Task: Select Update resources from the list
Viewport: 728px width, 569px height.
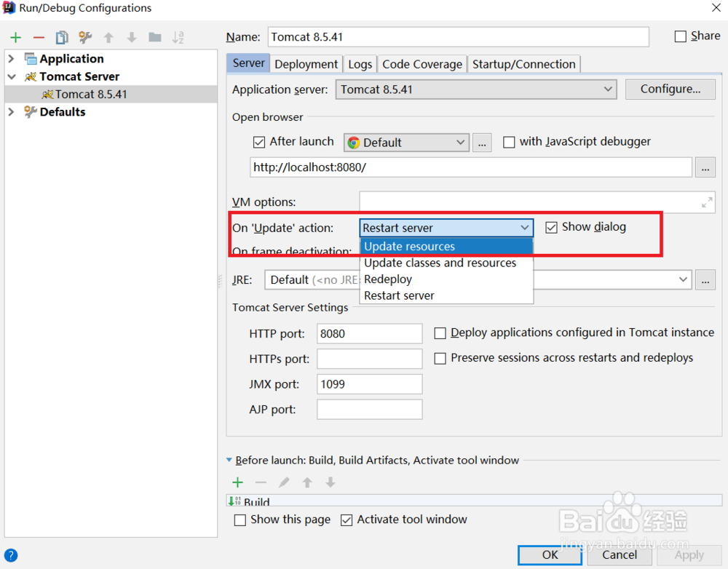Action: (x=446, y=247)
